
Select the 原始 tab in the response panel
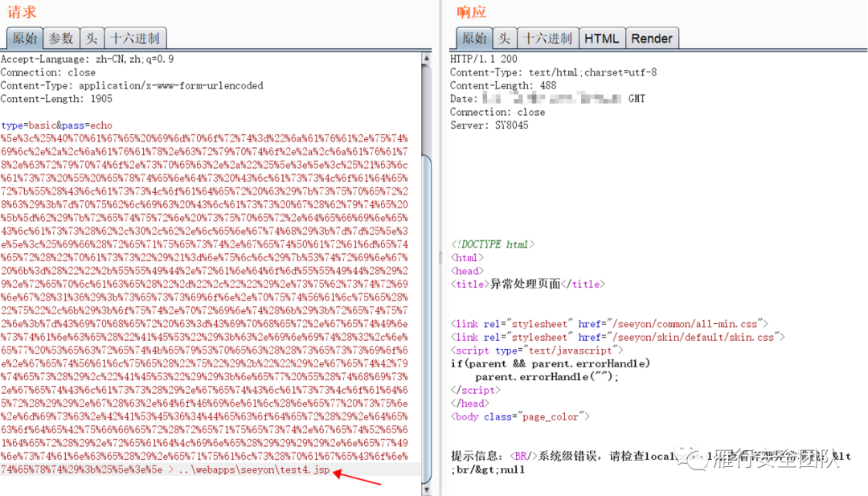click(474, 39)
